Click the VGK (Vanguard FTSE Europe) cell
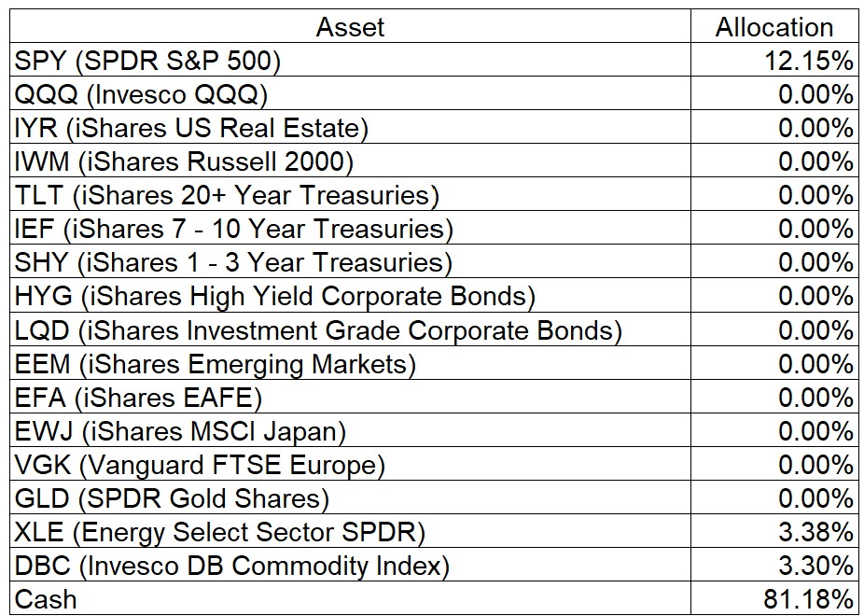This screenshot has height=616, width=864. [x=200, y=465]
